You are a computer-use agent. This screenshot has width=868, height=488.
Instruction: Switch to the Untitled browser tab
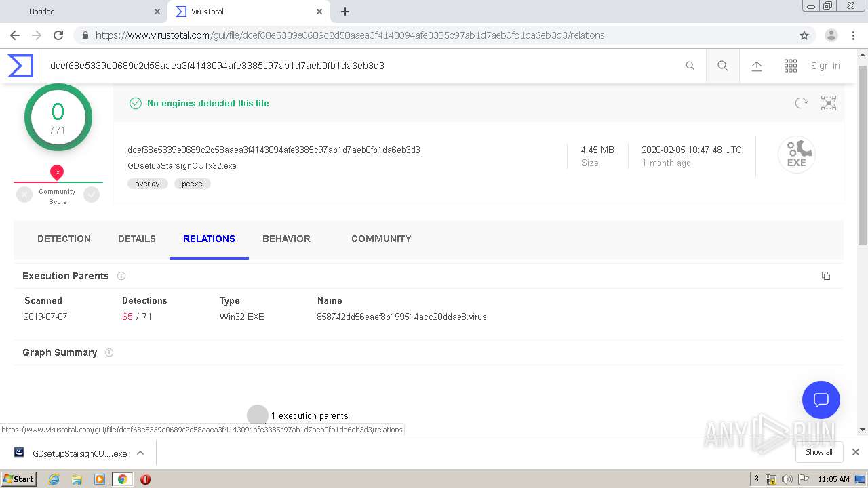[83, 12]
